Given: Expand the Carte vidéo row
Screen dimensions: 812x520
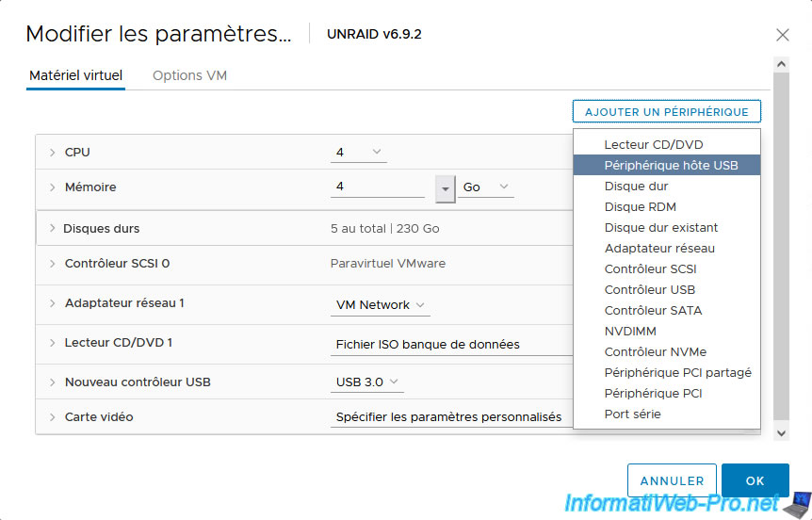Looking at the screenshot, I should [53, 417].
